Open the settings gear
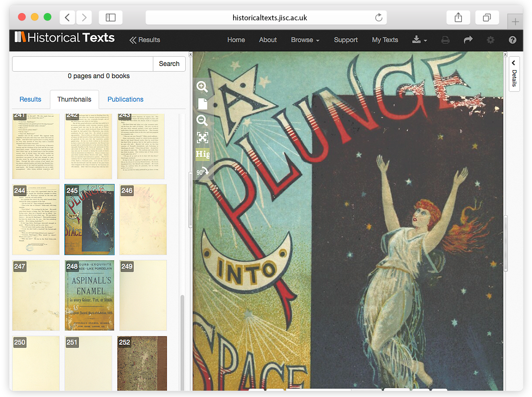 490,40
